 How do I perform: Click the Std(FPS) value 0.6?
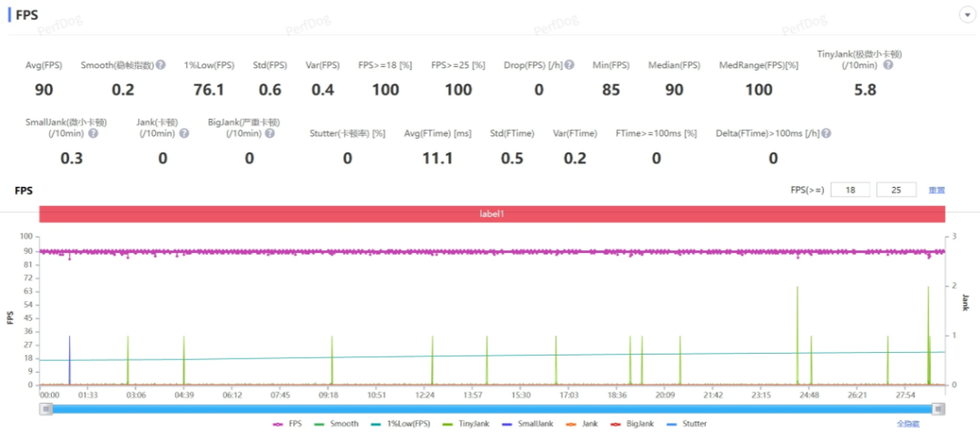point(270,90)
